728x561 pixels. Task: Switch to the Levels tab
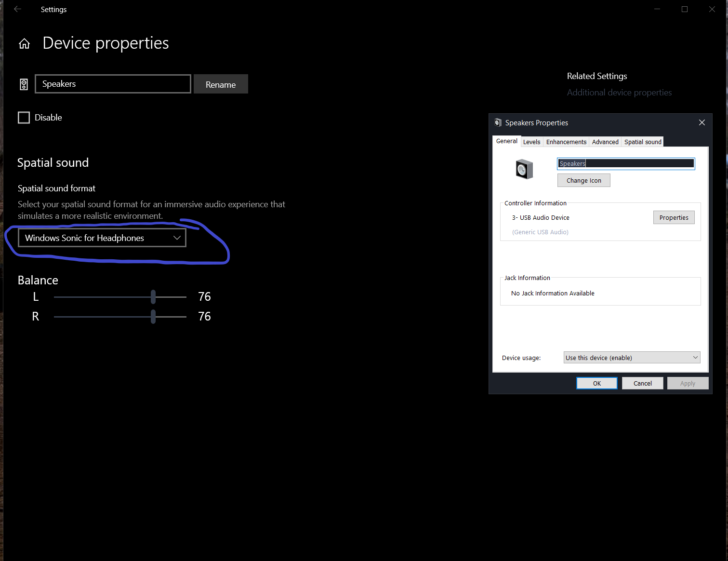[531, 142]
